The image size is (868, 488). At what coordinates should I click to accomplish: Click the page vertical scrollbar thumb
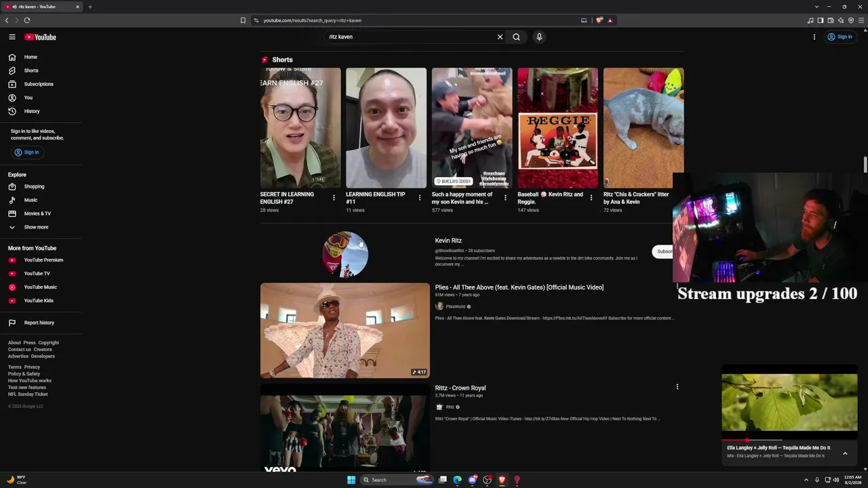pyautogui.click(x=865, y=165)
